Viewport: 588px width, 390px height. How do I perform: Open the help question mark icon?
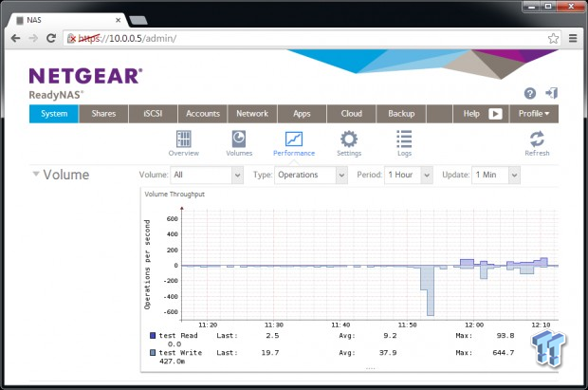pos(530,93)
